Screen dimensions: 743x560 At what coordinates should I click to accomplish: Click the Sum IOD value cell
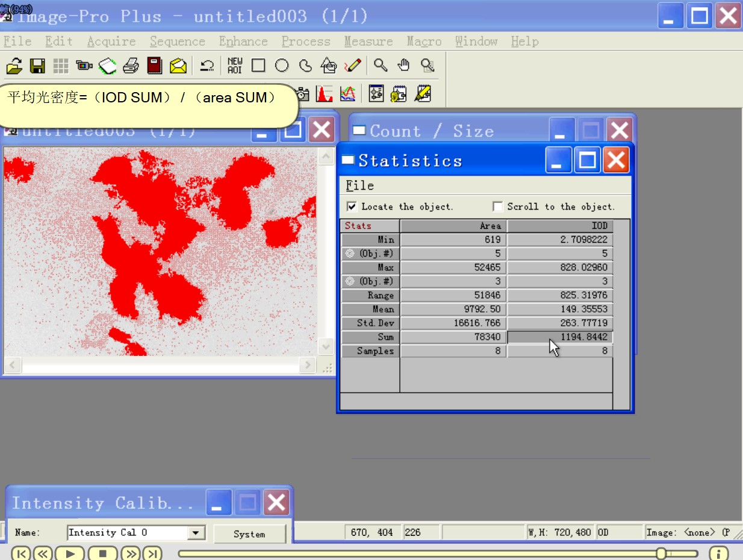pyautogui.click(x=559, y=337)
